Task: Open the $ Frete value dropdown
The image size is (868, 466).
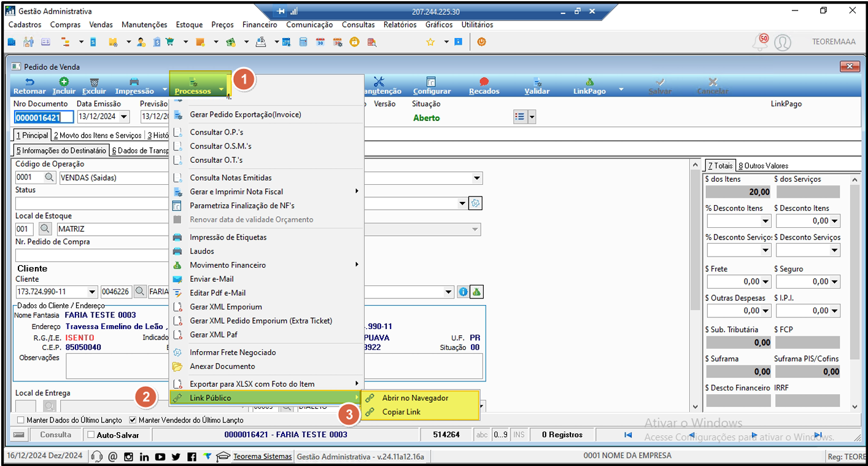Action: [765, 282]
